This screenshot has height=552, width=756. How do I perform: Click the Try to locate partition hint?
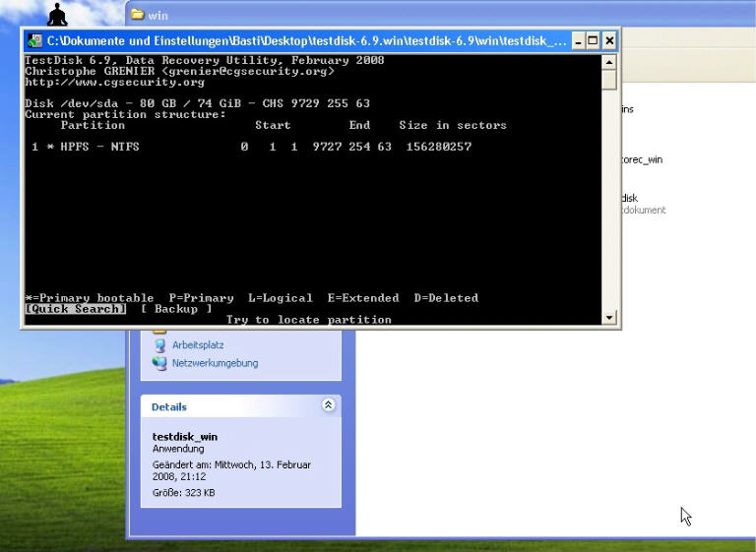308,320
